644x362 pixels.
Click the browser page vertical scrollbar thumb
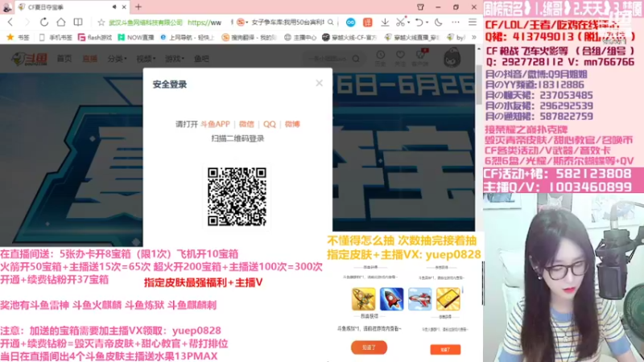479,84
